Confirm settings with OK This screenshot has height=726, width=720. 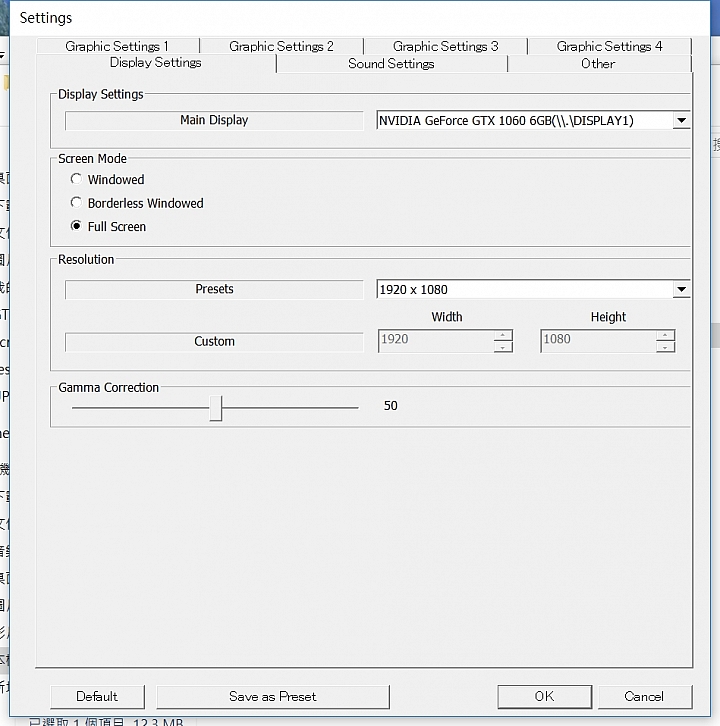coord(545,696)
